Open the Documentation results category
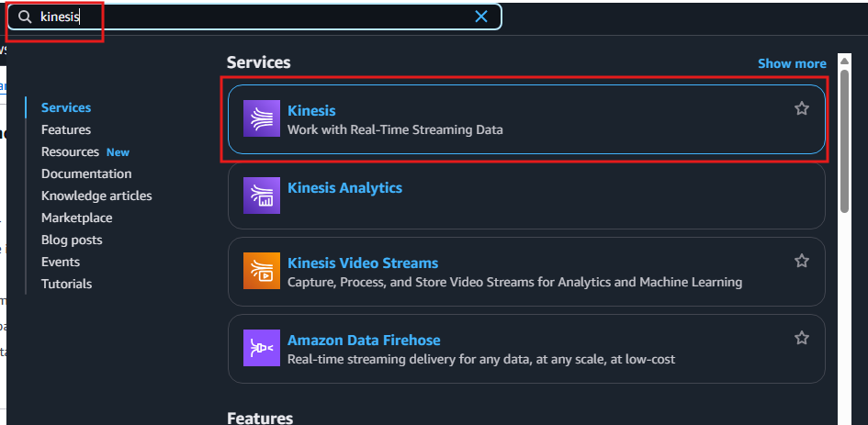 (x=86, y=173)
